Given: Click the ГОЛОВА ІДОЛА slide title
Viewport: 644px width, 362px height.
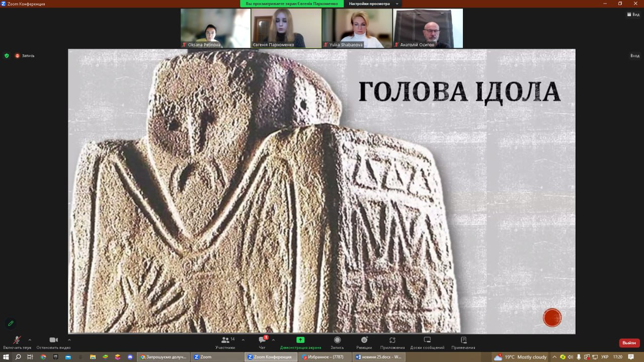Looking at the screenshot, I should [459, 92].
